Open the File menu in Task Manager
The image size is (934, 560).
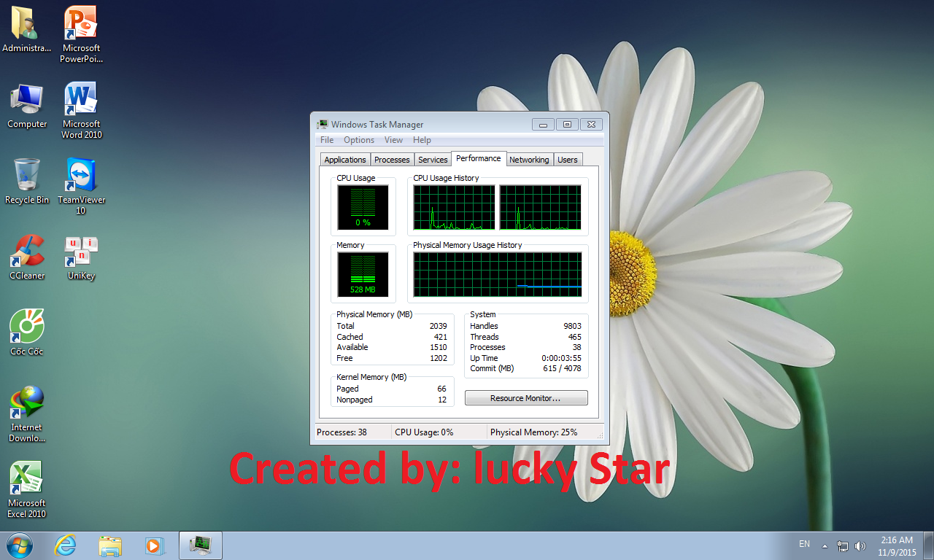pyautogui.click(x=327, y=140)
